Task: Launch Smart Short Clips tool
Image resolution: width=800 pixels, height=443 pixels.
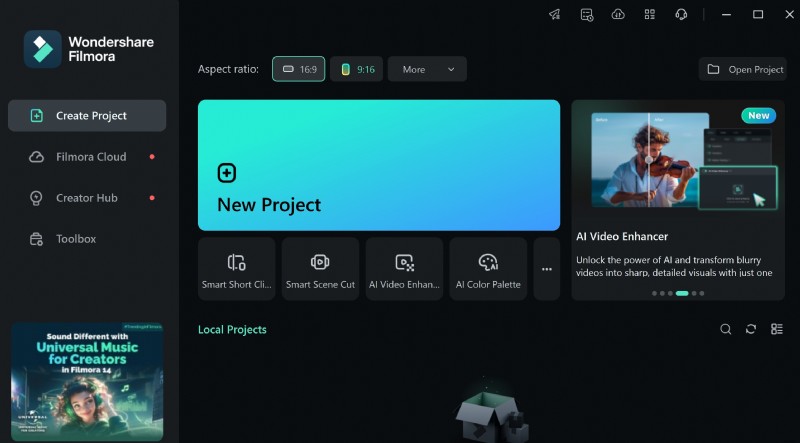Action: coord(237,269)
